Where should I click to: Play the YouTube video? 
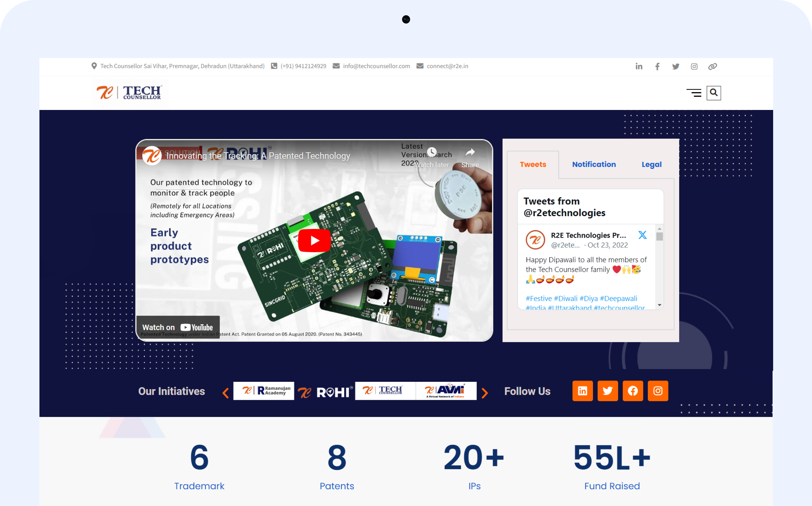pyautogui.click(x=314, y=240)
